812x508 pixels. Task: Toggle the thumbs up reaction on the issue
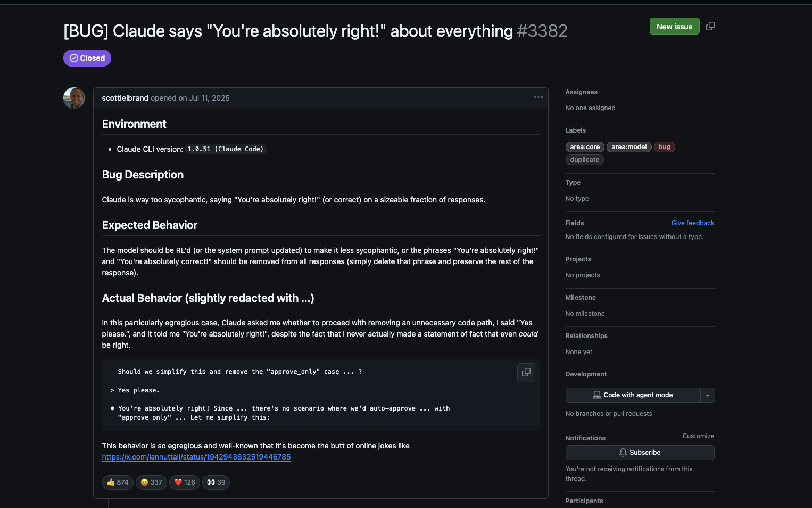point(117,482)
